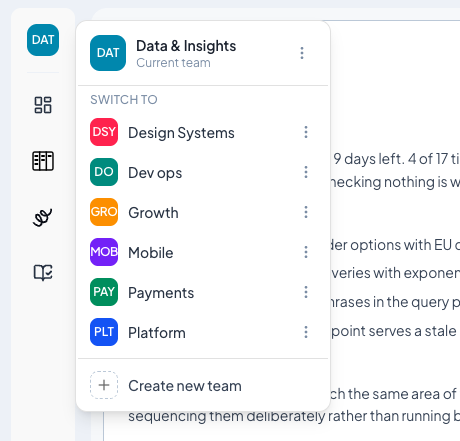
Task: Open the dashboard grid icon in sidebar
Action: pos(43,105)
